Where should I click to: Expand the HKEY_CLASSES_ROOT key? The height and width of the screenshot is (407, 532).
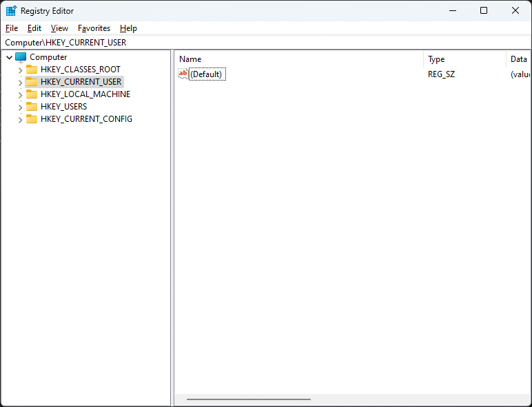21,70
